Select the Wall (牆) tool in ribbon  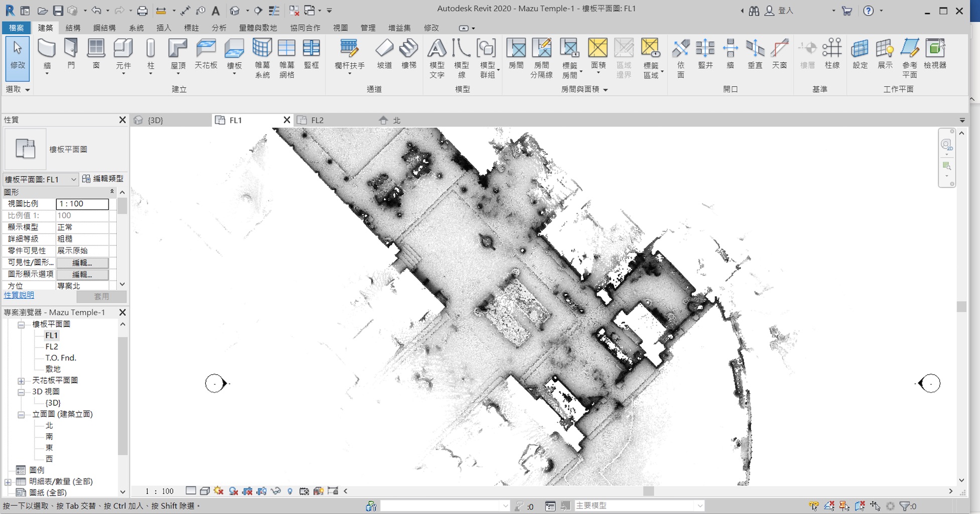pyautogui.click(x=47, y=49)
